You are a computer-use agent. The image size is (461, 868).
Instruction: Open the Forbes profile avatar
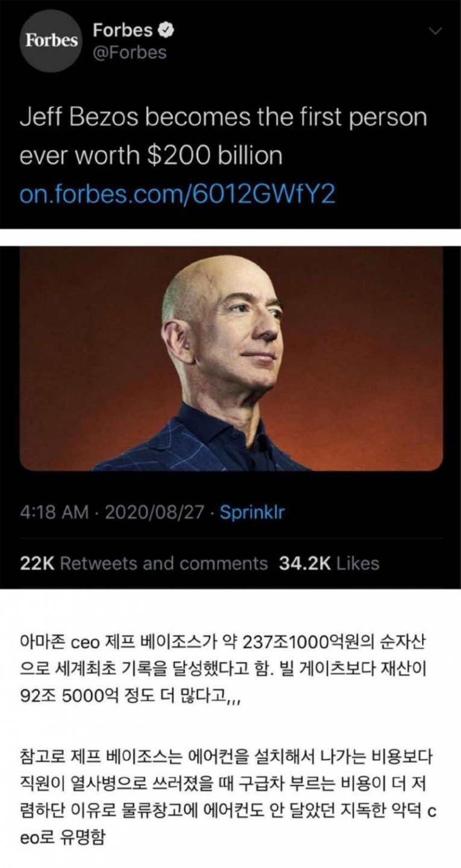point(51,41)
